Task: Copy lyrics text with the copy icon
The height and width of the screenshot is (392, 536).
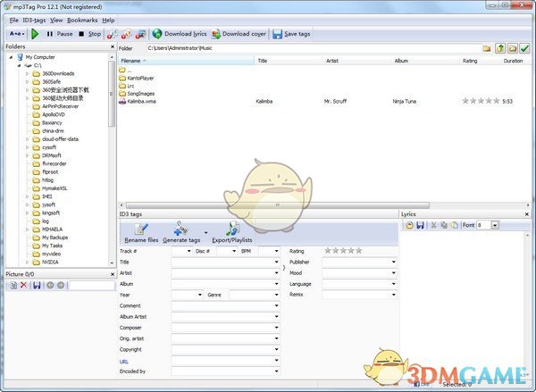Action: [x=444, y=225]
